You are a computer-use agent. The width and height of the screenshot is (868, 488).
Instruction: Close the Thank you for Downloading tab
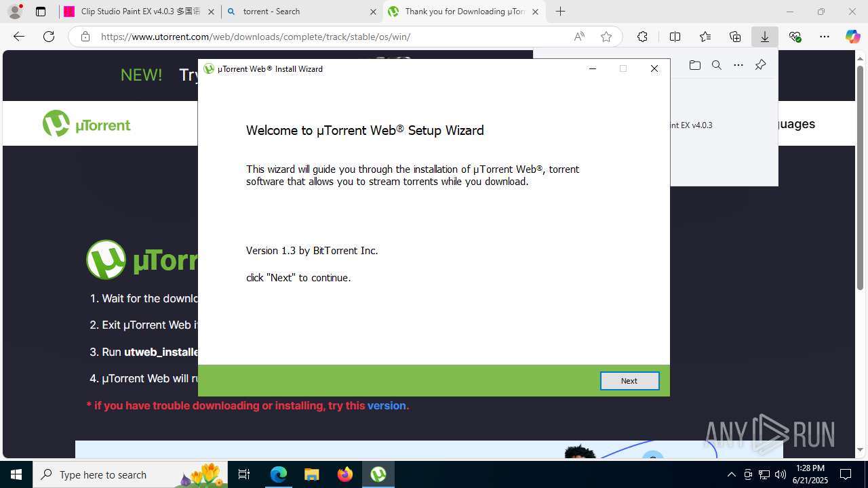(x=536, y=12)
